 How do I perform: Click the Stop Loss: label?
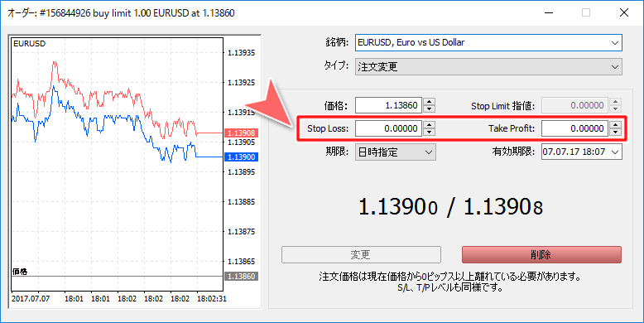(328, 128)
